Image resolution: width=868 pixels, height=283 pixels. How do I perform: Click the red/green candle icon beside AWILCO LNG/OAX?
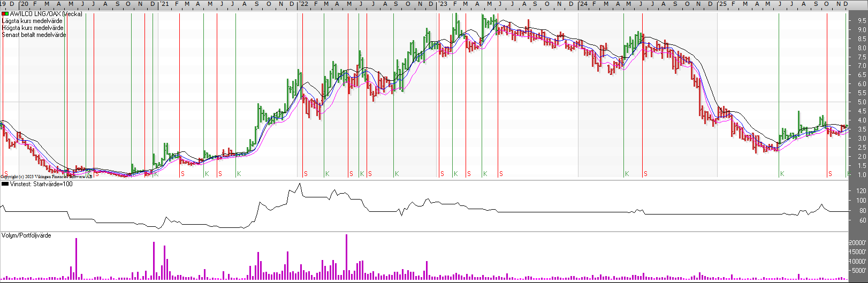pyautogui.click(x=5, y=14)
